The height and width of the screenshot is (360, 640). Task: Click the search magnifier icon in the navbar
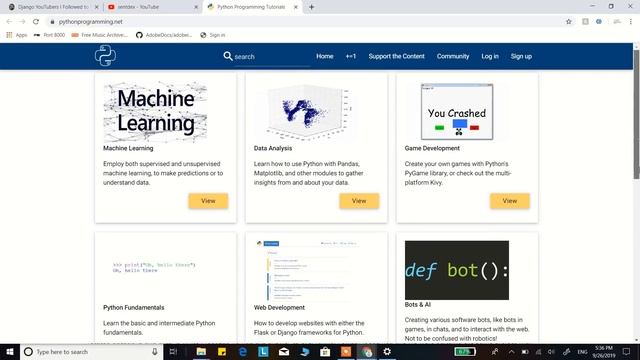click(228, 56)
